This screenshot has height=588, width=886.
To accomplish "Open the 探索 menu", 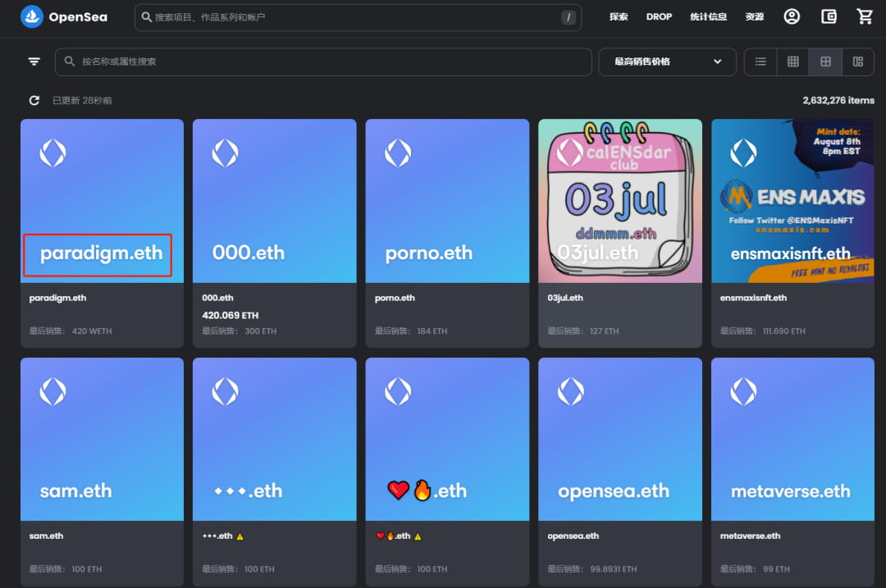I will (619, 17).
